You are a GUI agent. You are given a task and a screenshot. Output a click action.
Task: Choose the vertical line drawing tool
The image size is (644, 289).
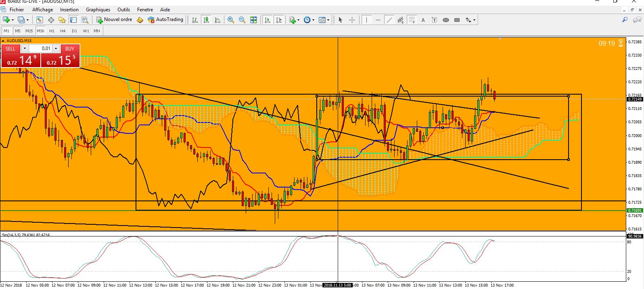tap(366, 20)
